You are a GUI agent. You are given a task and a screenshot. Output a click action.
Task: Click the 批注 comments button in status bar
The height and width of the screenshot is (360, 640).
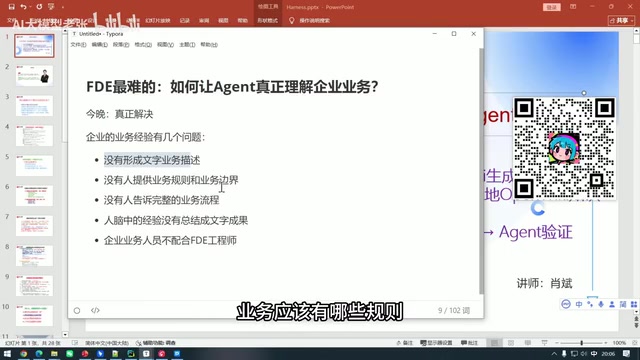469,343
